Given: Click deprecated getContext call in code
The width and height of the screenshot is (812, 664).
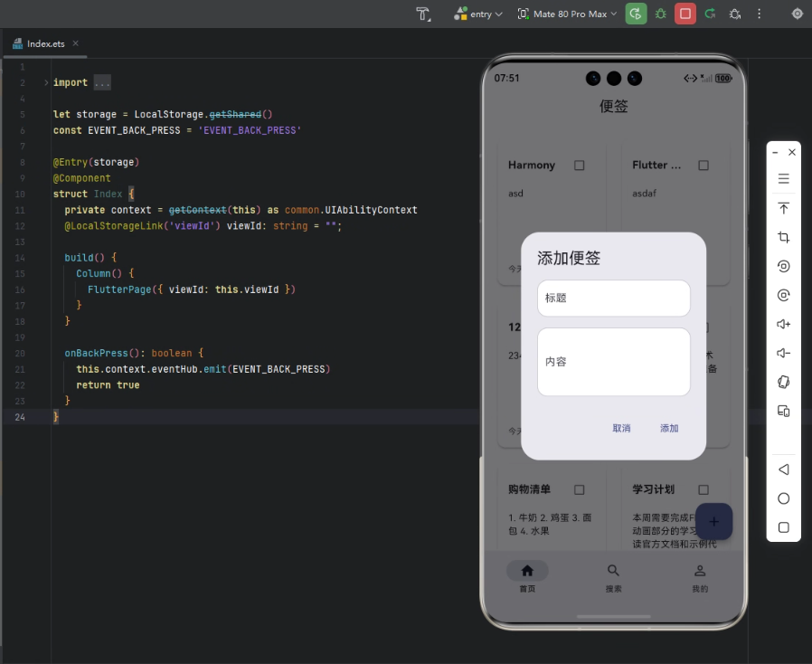Looking at the screenshot, I should [x=197, y=210].
